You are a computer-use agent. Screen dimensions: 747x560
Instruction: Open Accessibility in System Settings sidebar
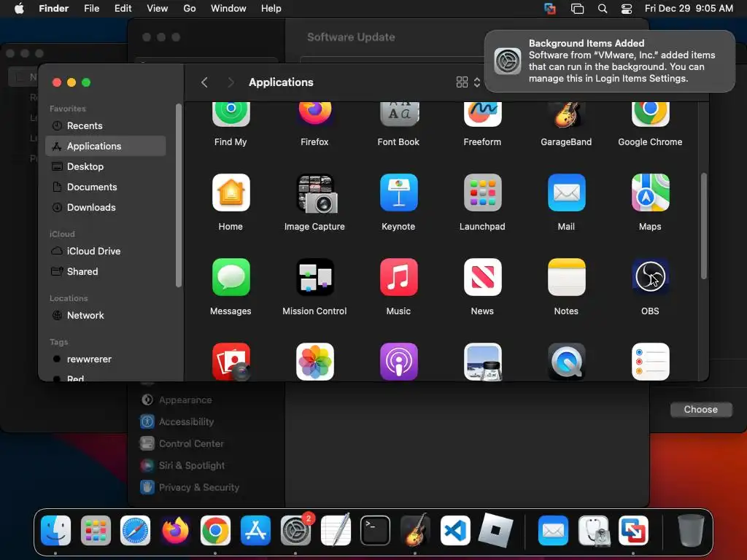(x=185, y=422)
